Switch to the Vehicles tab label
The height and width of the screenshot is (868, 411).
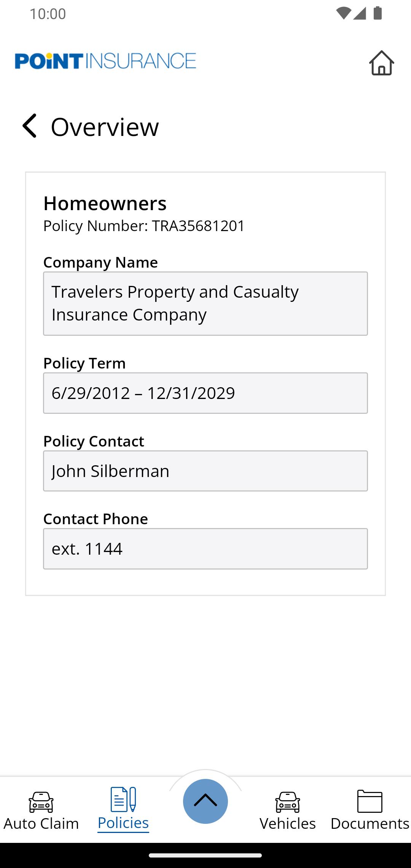point(288,823)
